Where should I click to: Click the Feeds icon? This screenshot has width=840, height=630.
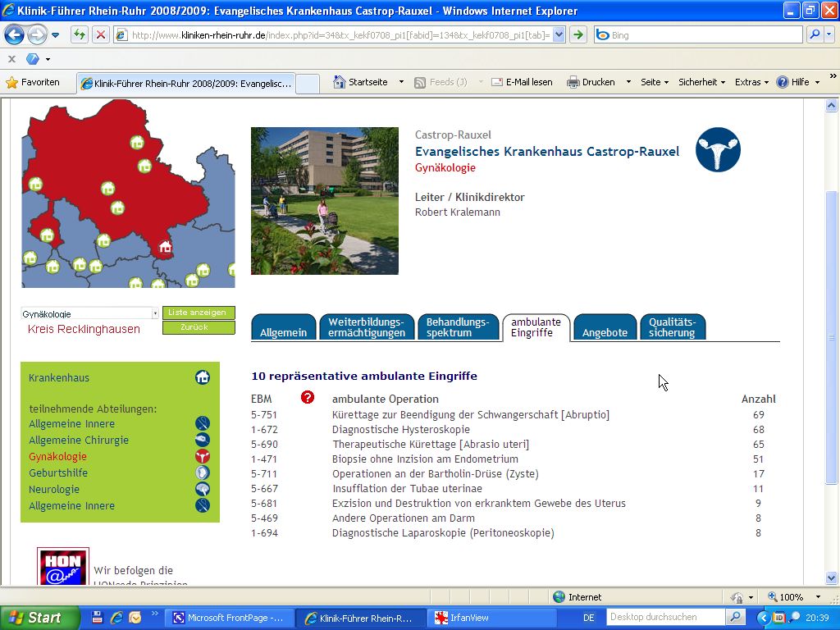[420, 83]
